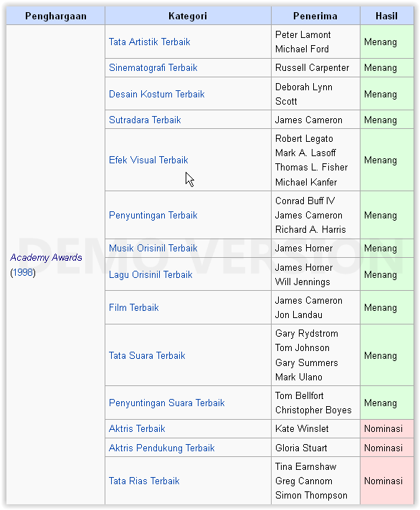The image size is (420, 510).
Task: Select the Kategori column header
Action: click(188, 16)
